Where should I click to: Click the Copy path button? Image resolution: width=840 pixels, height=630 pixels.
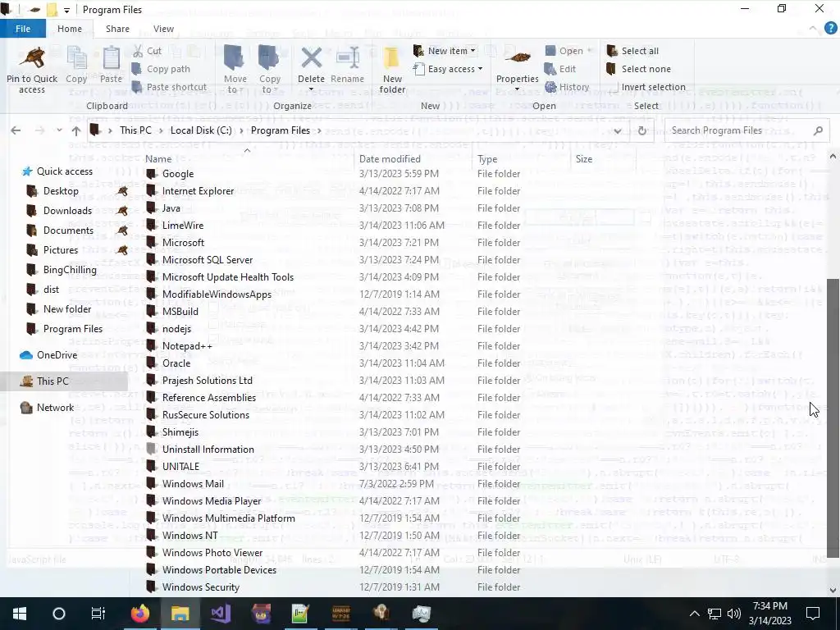(x=161, y=69)
